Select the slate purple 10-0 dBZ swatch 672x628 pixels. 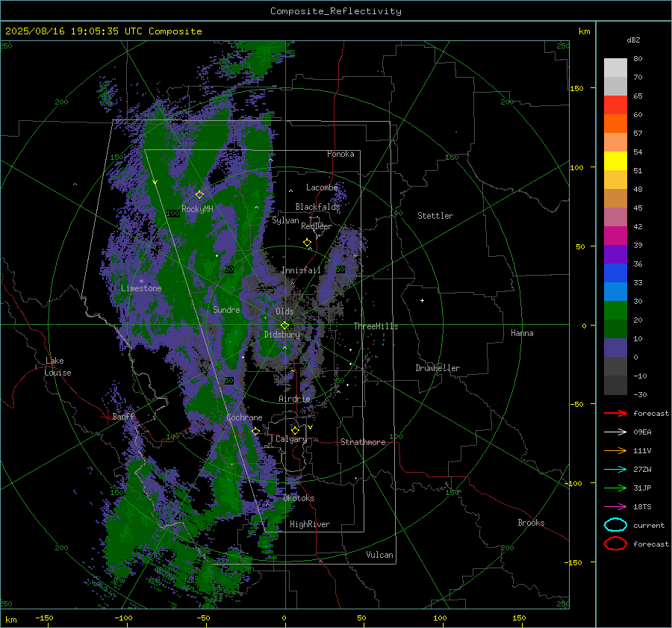click(615, 348)
